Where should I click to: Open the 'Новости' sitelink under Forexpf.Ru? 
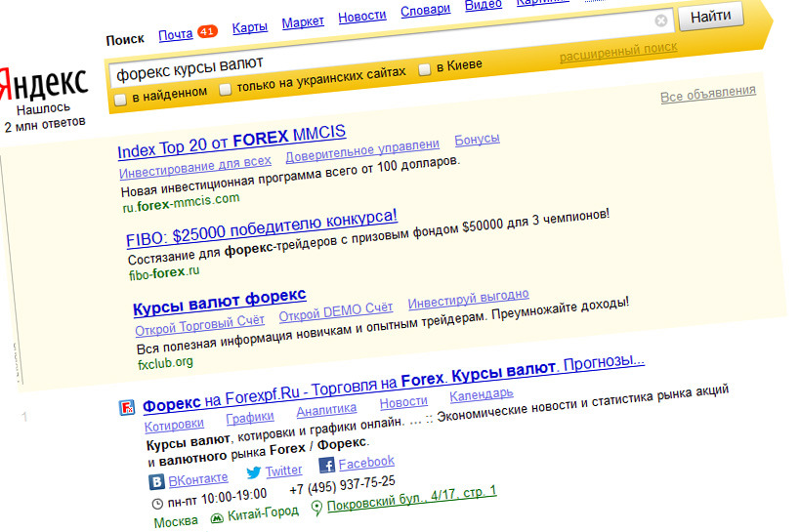click(x=403, y=403)
